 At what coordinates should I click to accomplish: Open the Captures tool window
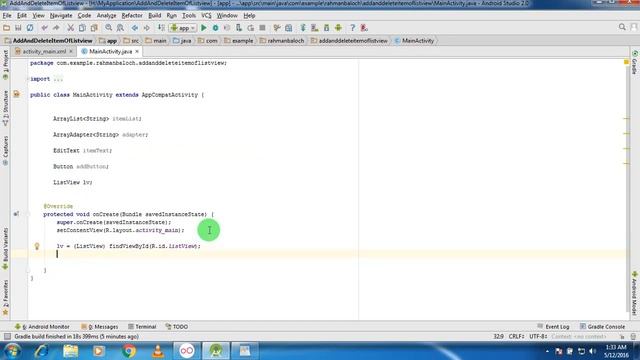[x=5, y=151]
